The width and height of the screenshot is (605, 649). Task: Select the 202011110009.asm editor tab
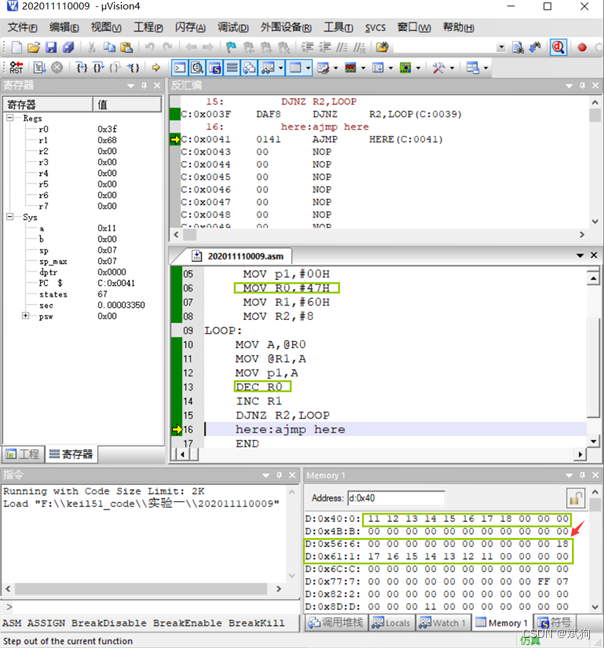tap(238, 256)
